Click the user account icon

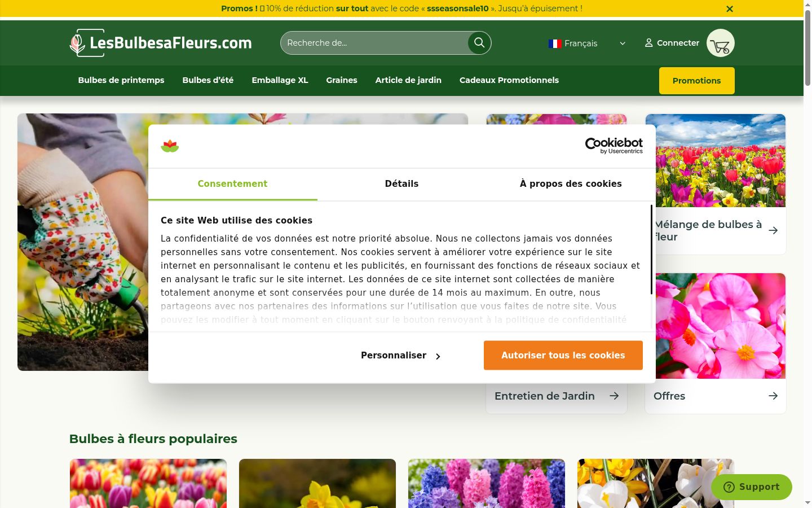(x=649, y=43)
